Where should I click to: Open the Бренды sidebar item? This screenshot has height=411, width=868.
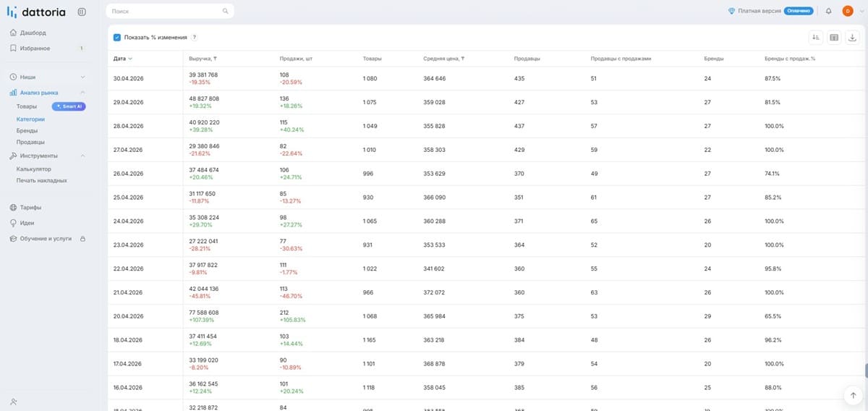click(x=27, y=131)
